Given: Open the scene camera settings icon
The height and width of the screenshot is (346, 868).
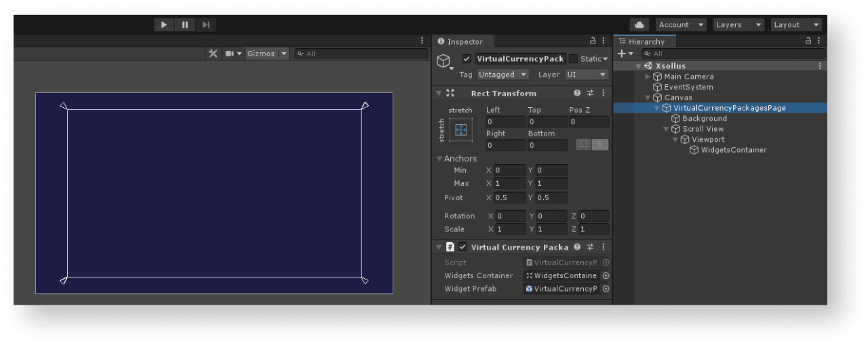Looking at the screenshot, I should coord(230,54).
